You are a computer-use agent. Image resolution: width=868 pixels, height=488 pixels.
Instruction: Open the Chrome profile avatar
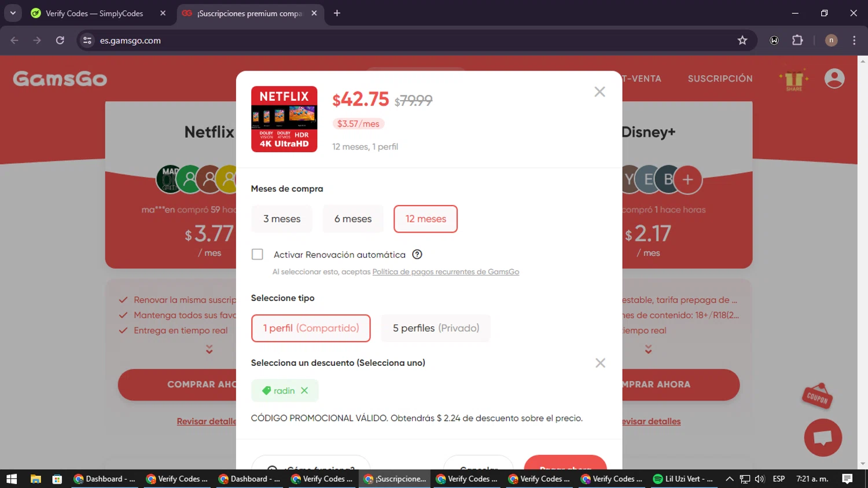pyautogui.click(x=831, y=41)
